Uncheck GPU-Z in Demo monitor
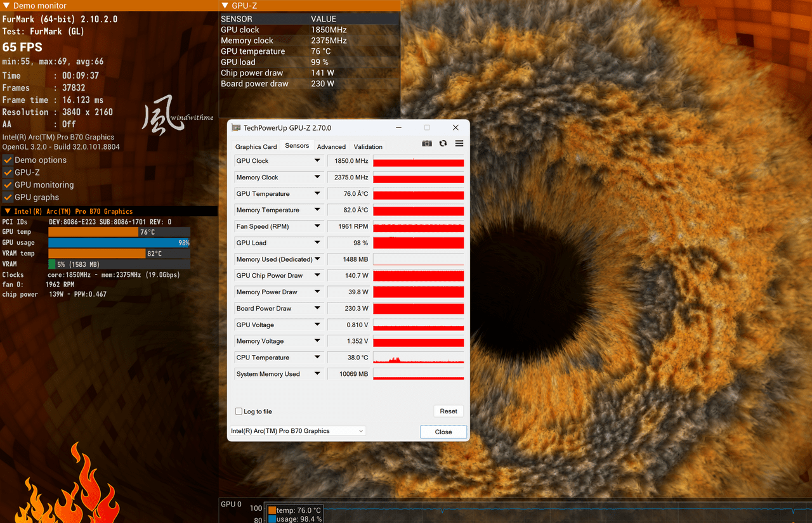The width and height of the screenshot is (812, 523). coord(8,172)
